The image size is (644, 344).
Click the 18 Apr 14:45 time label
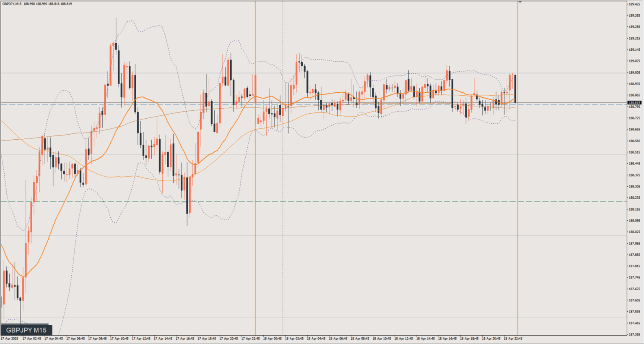click(426, 339)
